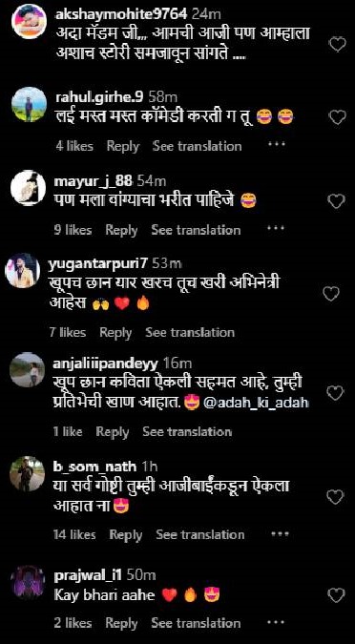The width and height of the screenshot is (355, 644).
Task: Open more options for rahul.girhe.9's comment
Action: click(x=277, y=144)
